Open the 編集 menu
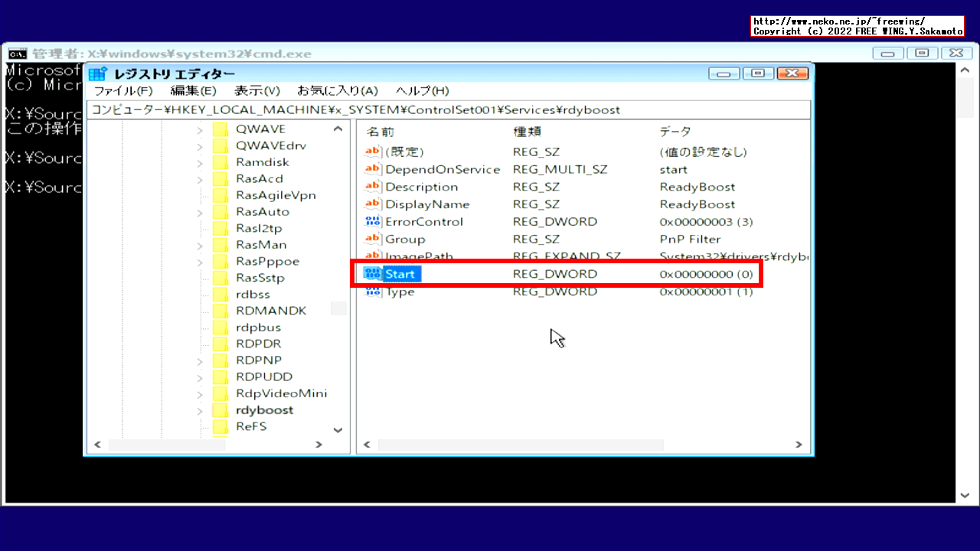 194,90
